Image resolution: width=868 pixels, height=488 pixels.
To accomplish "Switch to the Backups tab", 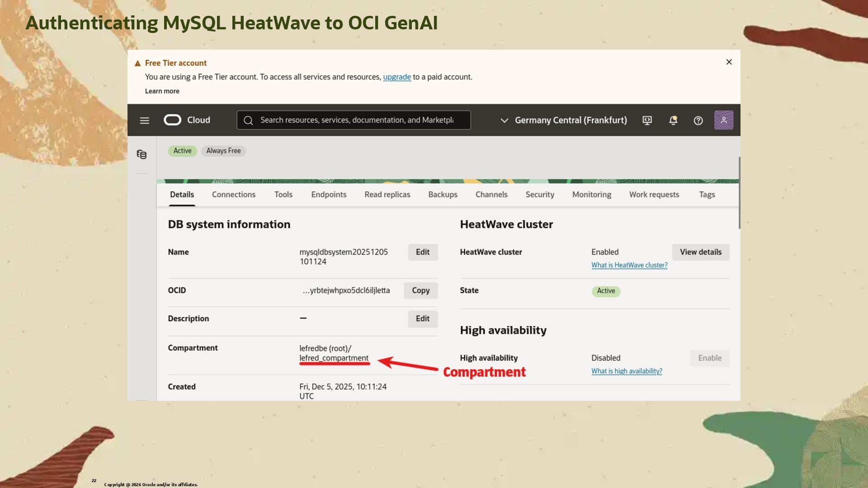I will point(442,194).
